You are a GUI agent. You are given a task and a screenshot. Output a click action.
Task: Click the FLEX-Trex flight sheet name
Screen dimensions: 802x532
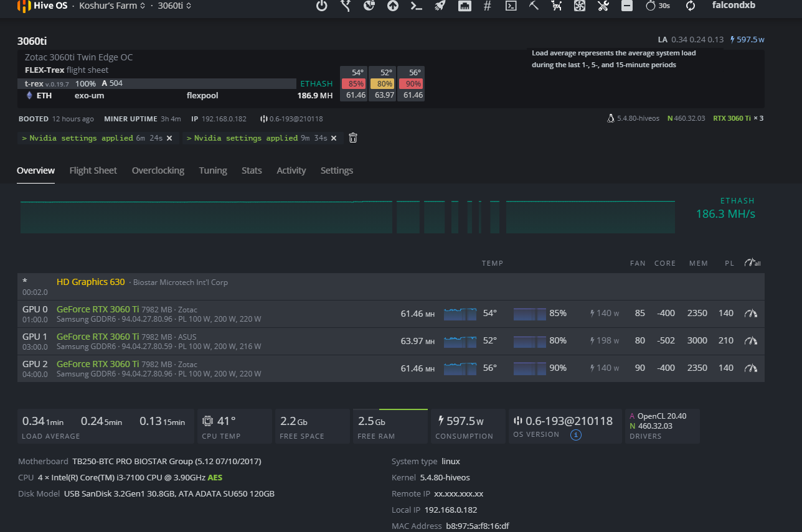[x=44, y=70]
